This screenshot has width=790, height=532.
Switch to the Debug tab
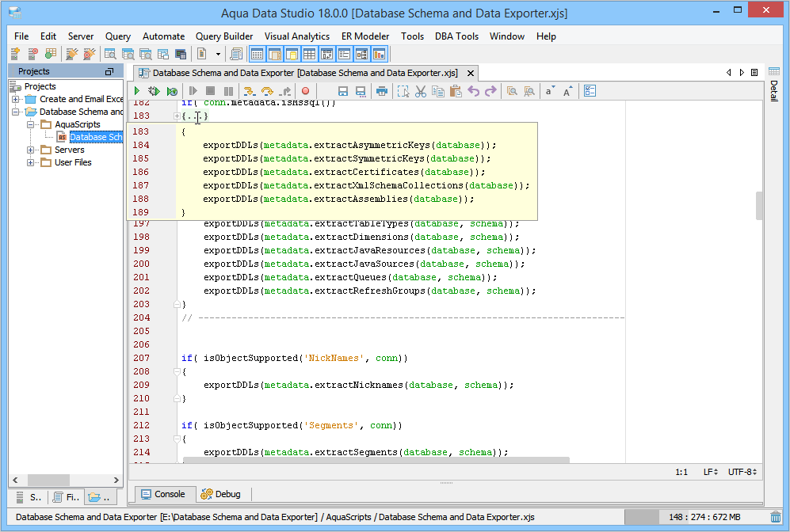[220, 494]
